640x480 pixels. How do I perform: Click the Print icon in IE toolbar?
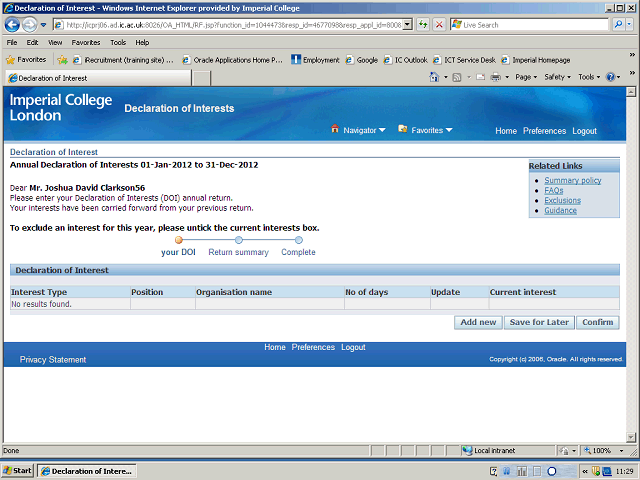coord(495,77)
